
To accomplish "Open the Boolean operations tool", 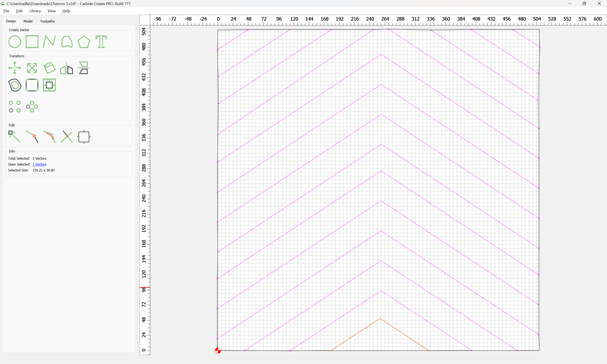I will pos(49,85).
